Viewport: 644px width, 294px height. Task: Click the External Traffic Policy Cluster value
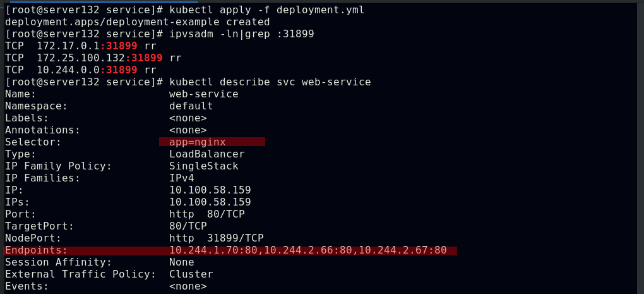pos(191,274)
